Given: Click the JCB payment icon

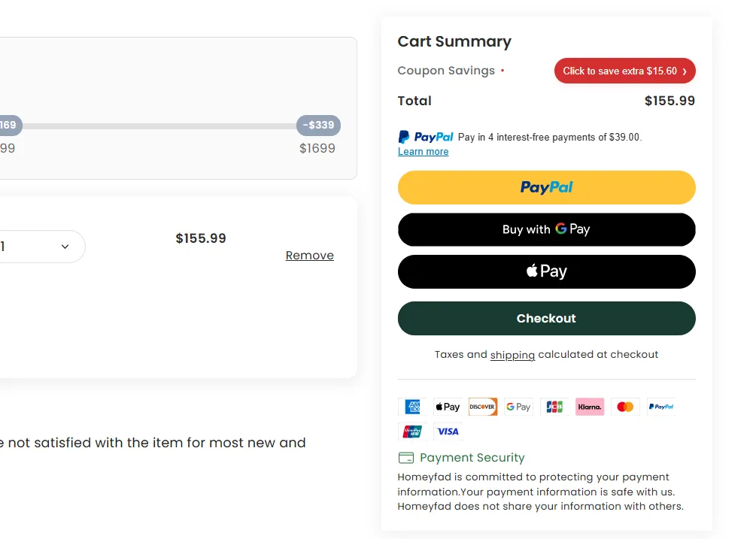Looking at the screenshot, I should click(554, 406).
